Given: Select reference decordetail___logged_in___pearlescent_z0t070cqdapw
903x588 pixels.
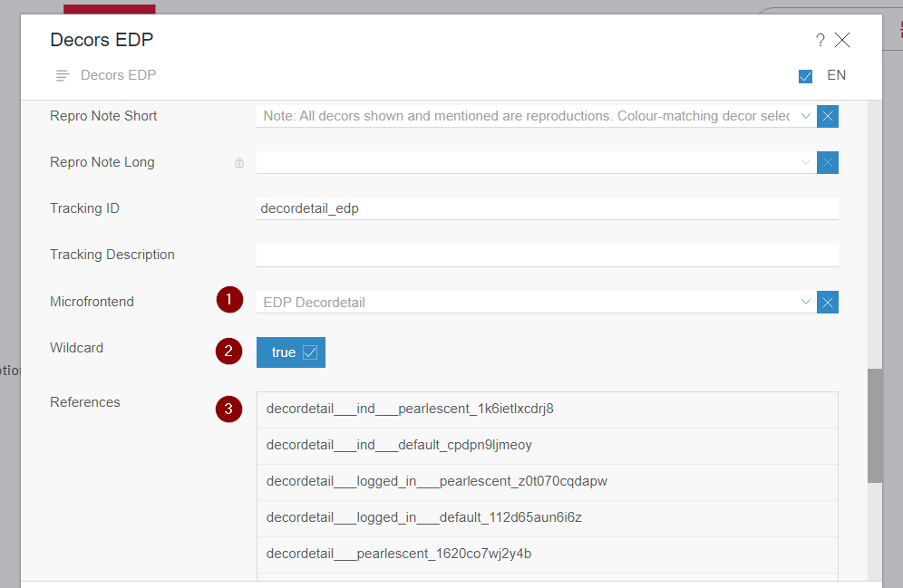Looking at the screenshot, I should pyautogui.click(x=547, y=482).
